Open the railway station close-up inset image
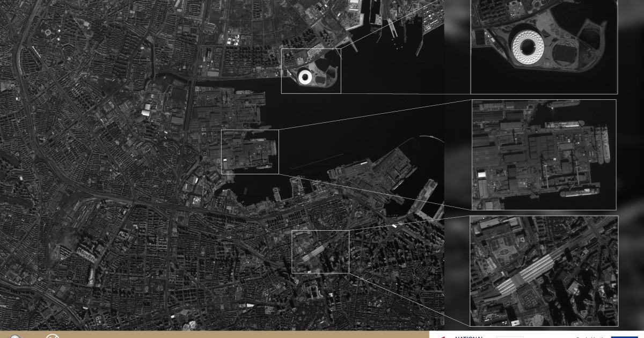This screenshot has height=338, width=644. [544, 271]
